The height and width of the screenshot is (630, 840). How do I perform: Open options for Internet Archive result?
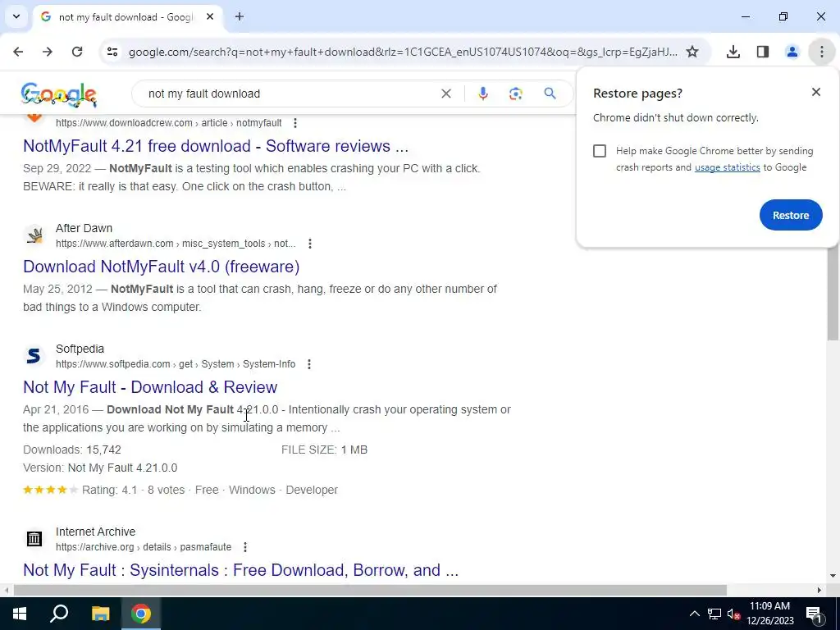[245, 547]
